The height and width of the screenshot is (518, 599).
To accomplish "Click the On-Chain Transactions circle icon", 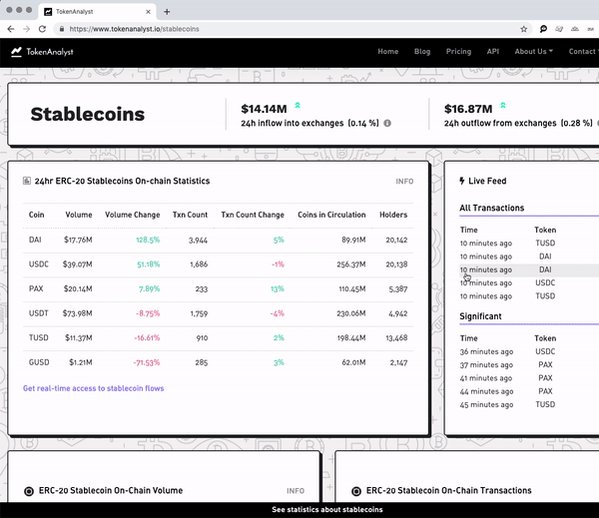I will [x=356, y=491].
